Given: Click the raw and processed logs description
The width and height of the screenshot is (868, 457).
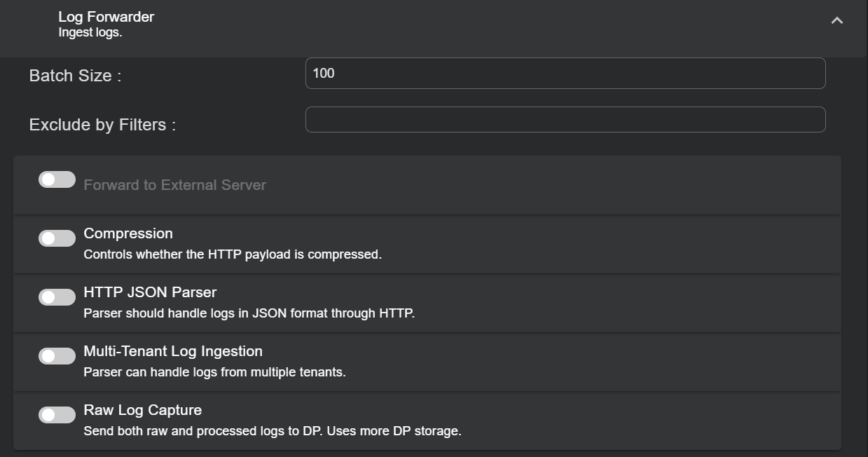Looking at the screenshot, I should [x=272, y=431].
